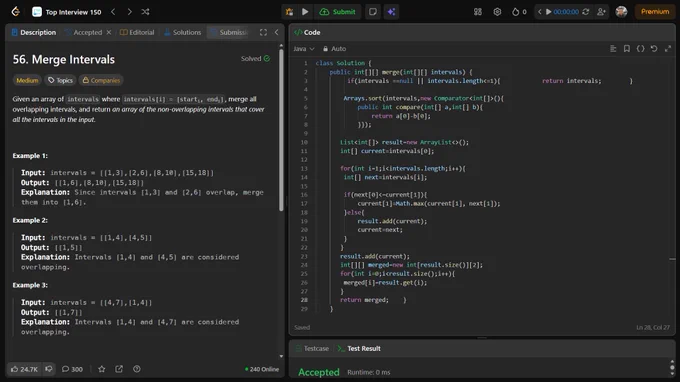Show the Companies tag

tap(101, 80)
